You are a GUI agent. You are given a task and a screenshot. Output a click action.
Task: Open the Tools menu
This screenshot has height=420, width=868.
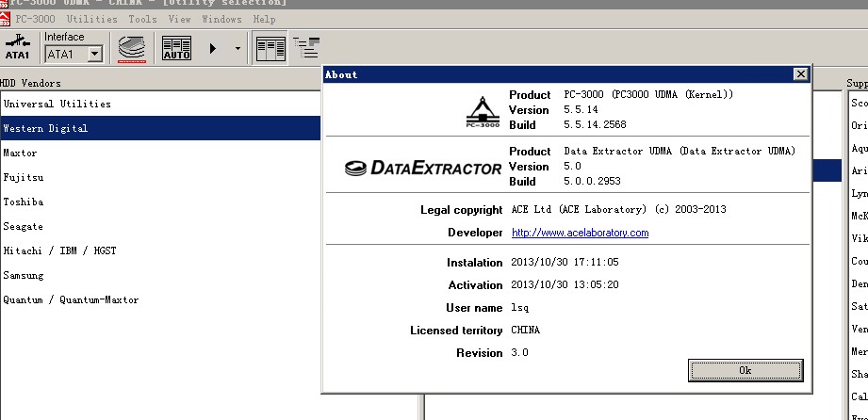coord(143,19)
